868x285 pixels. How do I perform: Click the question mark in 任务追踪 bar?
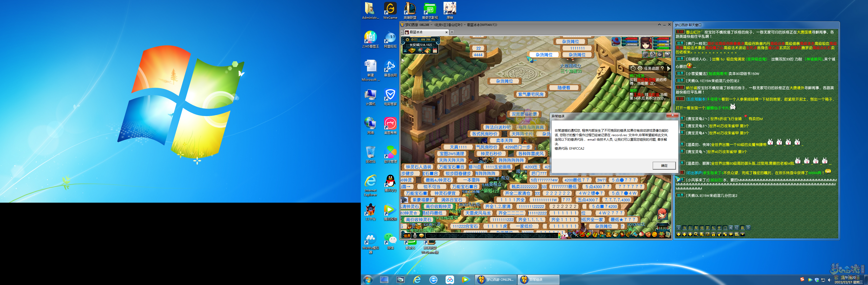(662, 68)
